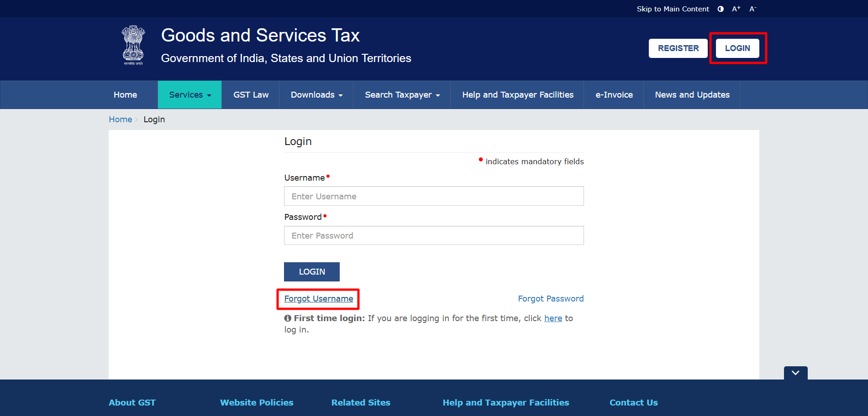Open the News and Updates menu item
This screenshot has height=416, width=868.
692,95
